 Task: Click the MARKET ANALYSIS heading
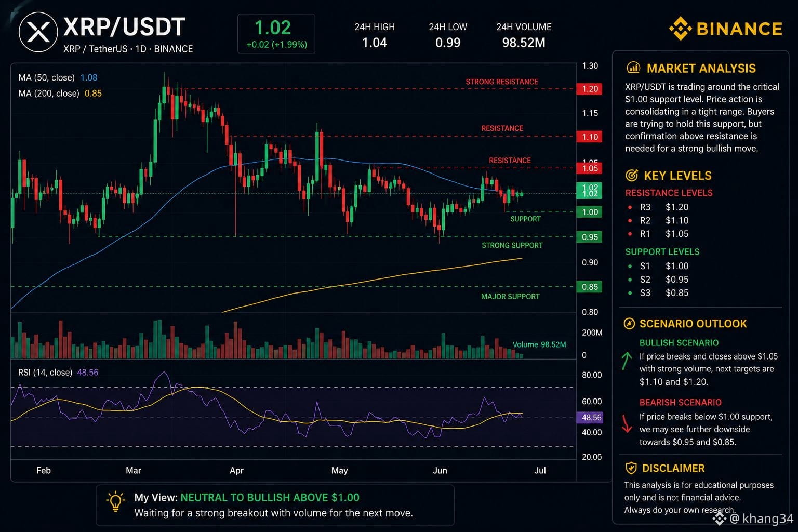(701, 69)
